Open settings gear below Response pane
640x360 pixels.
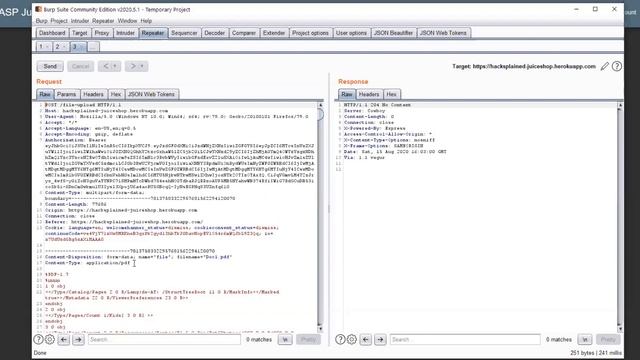352,339
